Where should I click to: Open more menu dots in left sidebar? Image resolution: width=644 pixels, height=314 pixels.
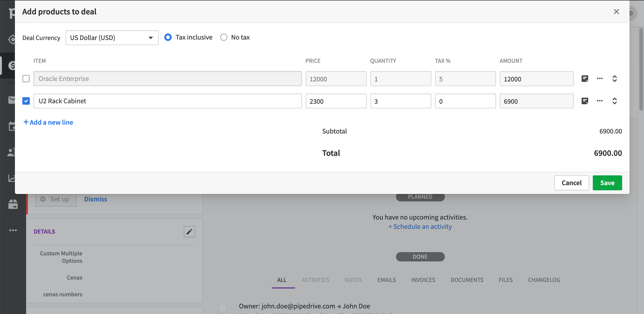pyautogui.click(x=13, y=230)
